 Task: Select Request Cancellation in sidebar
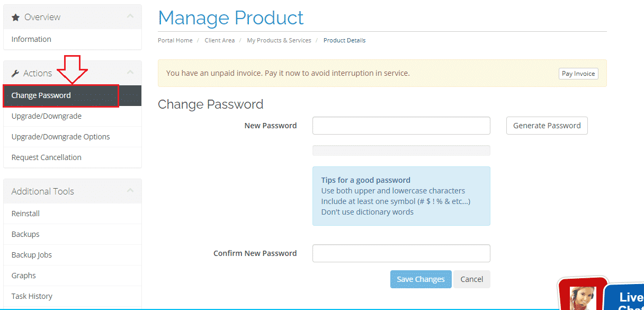[47, 157]
